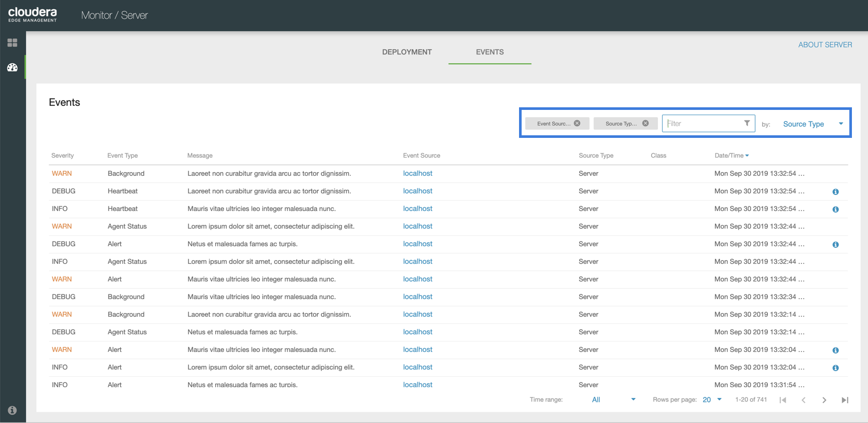Open details icon for INFO Heartbeat event
This screenshot has width=868, height=423.
point(835,209)
